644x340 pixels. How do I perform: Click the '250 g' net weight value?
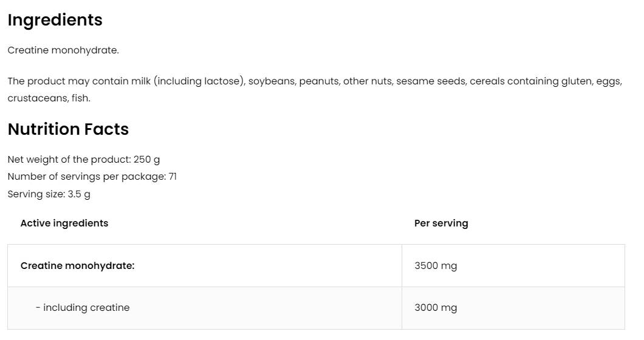147,160
